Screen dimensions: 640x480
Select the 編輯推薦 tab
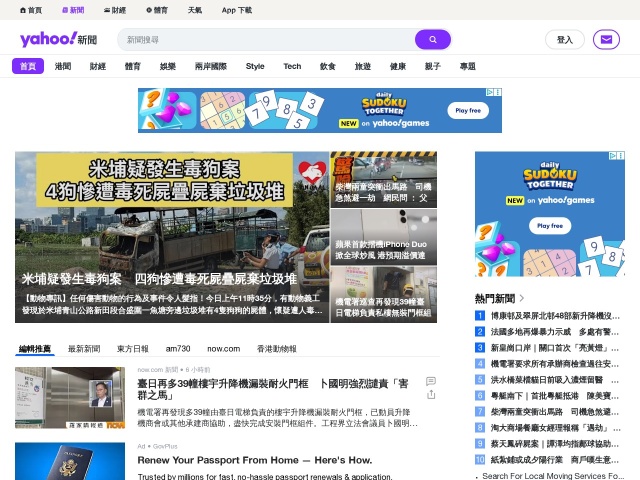35,349
